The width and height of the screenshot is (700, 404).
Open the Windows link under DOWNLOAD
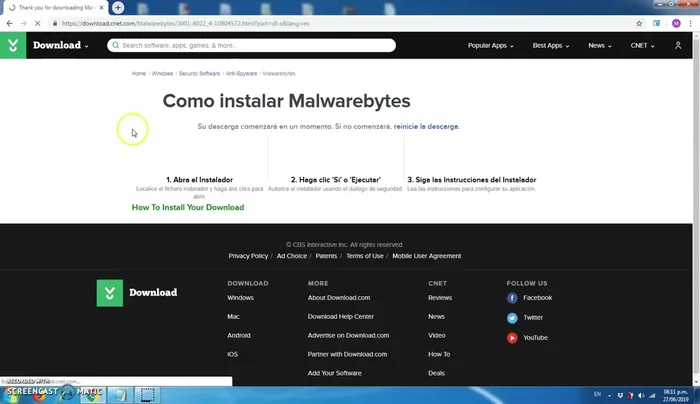click(x=240, y=298)
